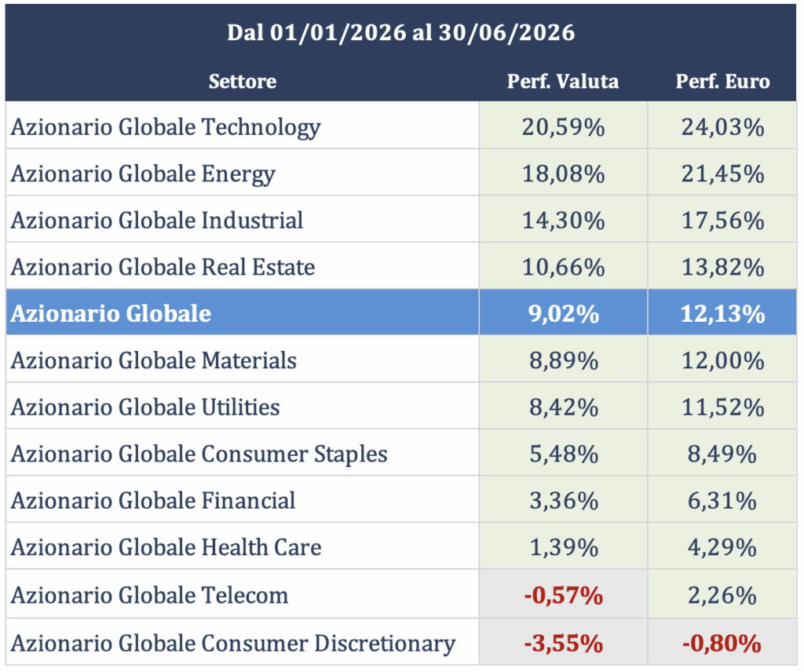This screenshot has height=672, width=804.
Task: Select Azionario Globale Technology row label
Action: pos(166,126)
